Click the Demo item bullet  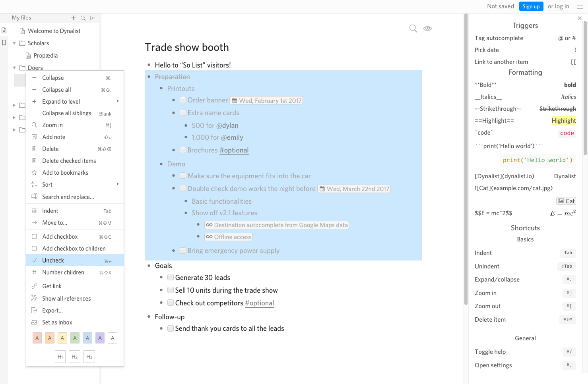(161, 164)
